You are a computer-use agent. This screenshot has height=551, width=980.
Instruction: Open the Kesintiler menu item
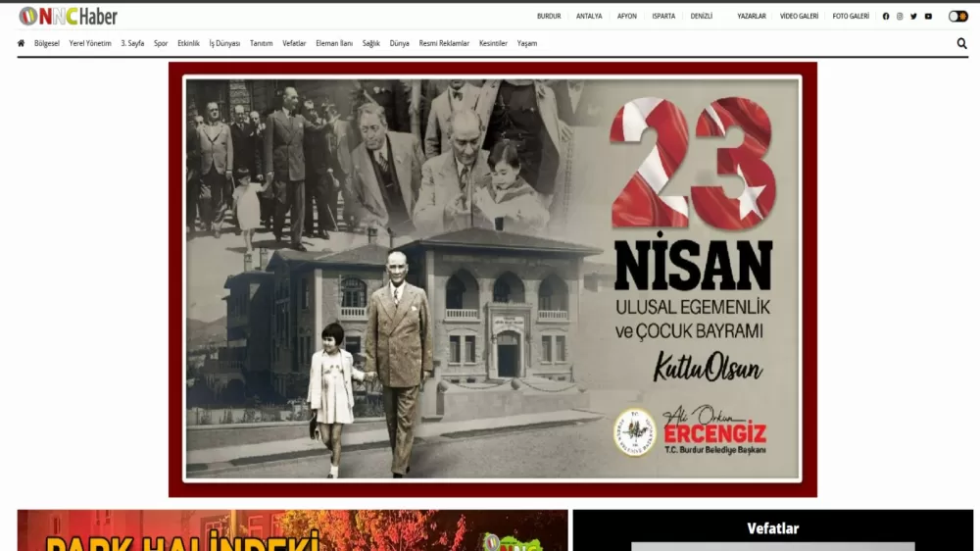(493, 43)
